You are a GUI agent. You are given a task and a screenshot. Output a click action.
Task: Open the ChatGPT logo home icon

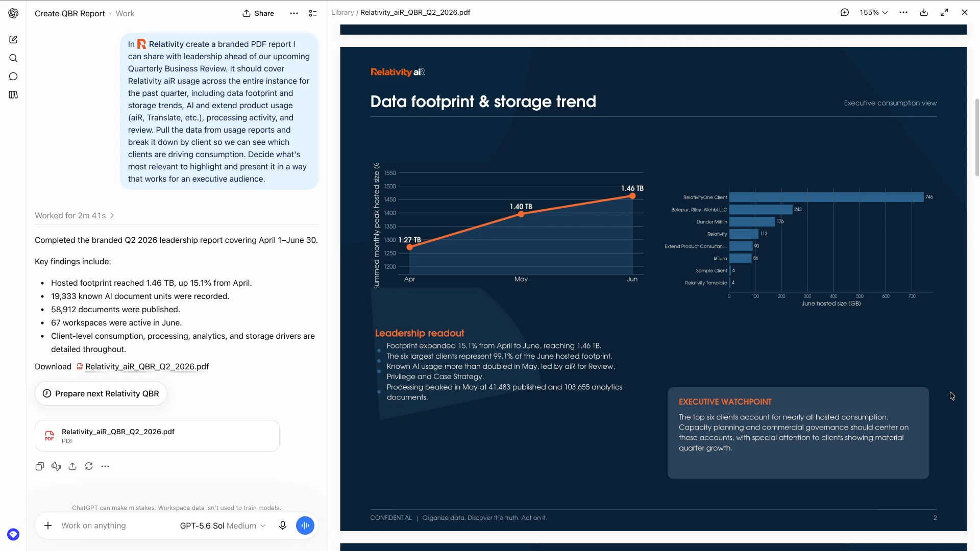coord(13,13)
